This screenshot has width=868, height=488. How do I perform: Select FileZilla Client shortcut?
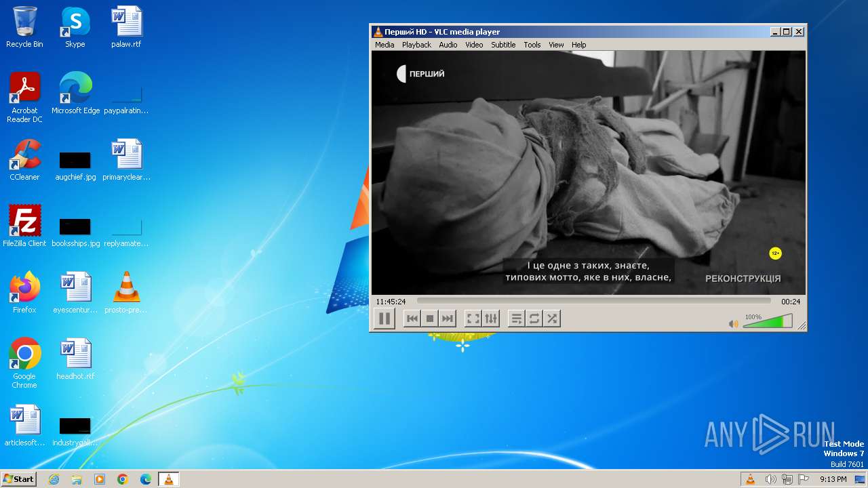[24, 226]
